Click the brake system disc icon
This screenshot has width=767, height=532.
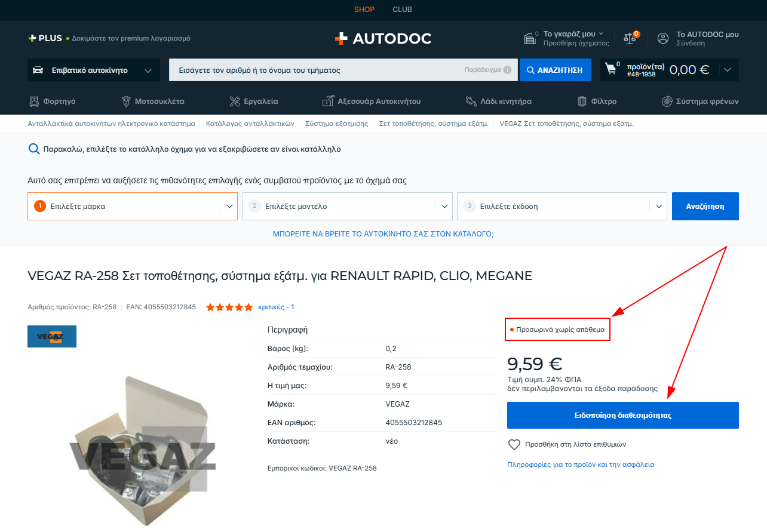click(667, 102)
